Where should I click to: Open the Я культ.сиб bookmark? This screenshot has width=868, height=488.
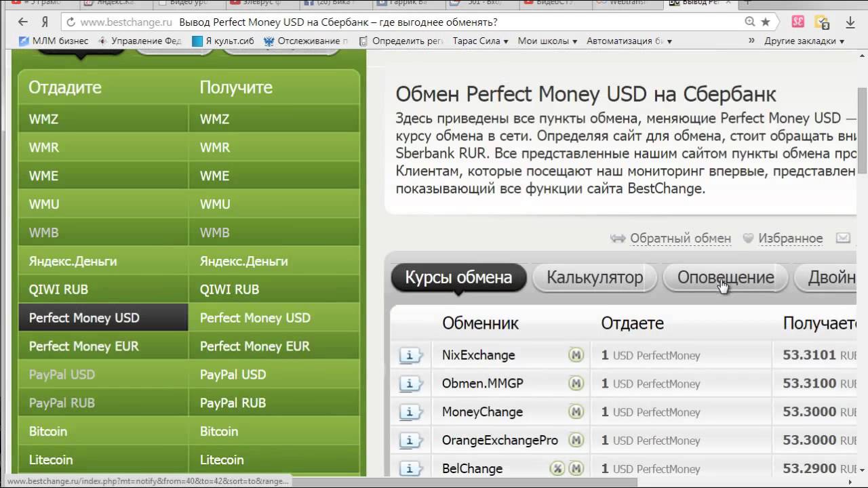223,41
